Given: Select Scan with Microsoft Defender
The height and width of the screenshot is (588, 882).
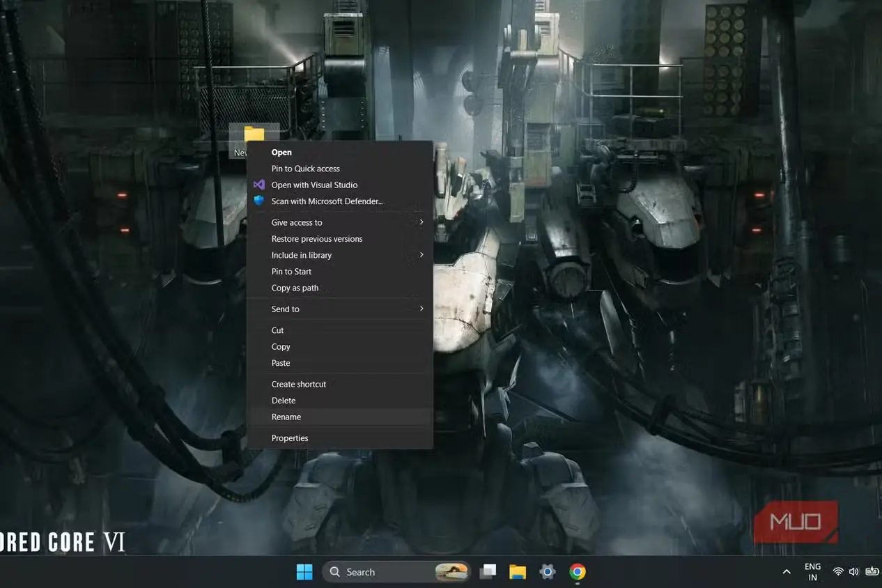Looking at the screenshot, I should [340, 201].
